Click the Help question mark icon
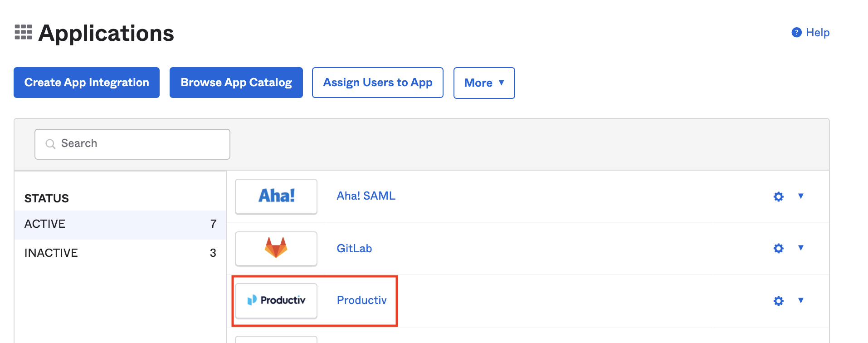Image resolution: width=868 pixels, height=343 pixels. (796, 33)
